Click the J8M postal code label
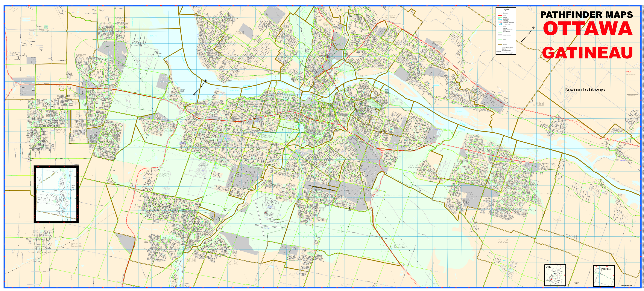644x291 pixels. pos(538,104)
